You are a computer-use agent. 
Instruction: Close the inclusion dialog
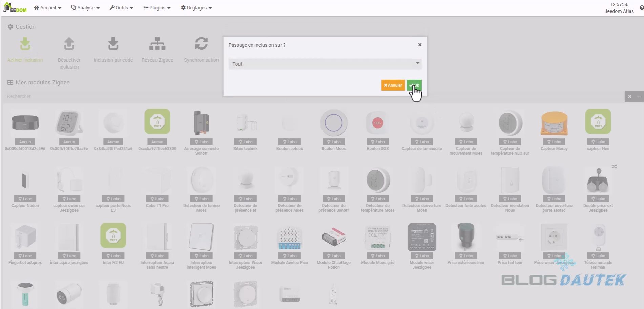coord(420,45)
